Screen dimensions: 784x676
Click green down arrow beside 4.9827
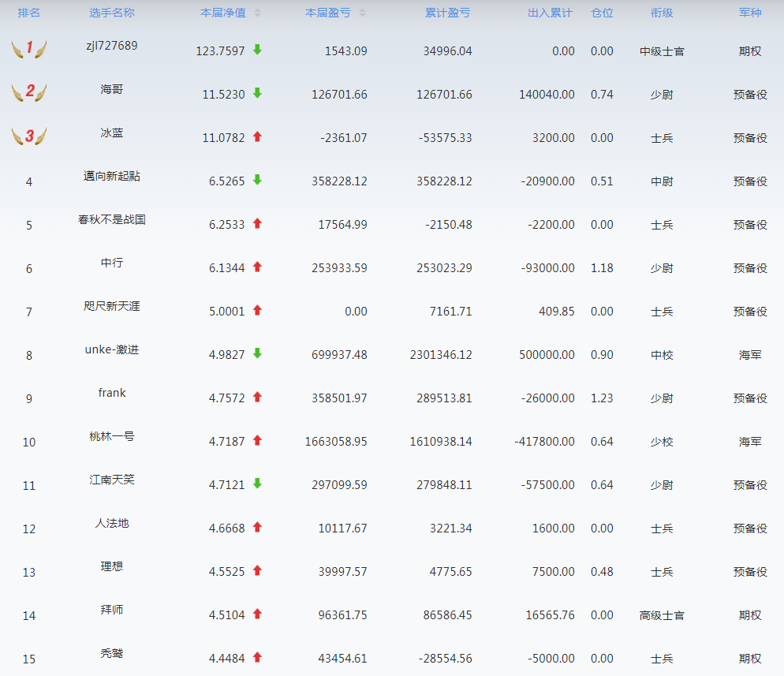257,353
